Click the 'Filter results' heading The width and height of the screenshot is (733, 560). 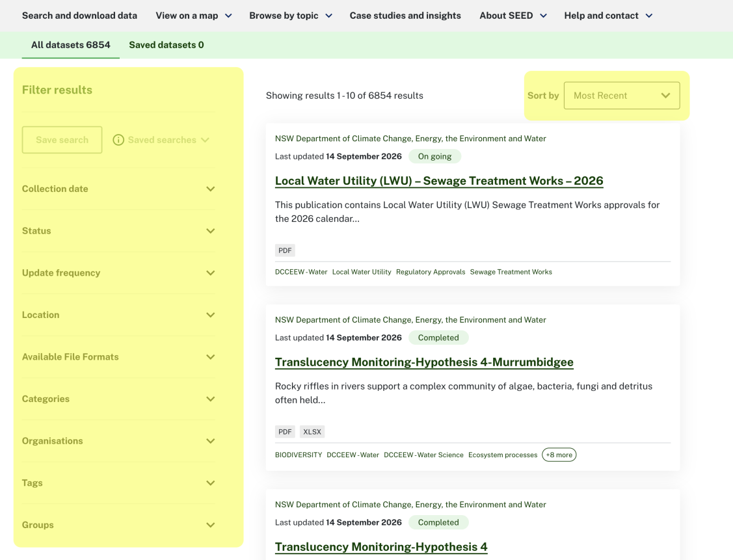coord(57,90)
